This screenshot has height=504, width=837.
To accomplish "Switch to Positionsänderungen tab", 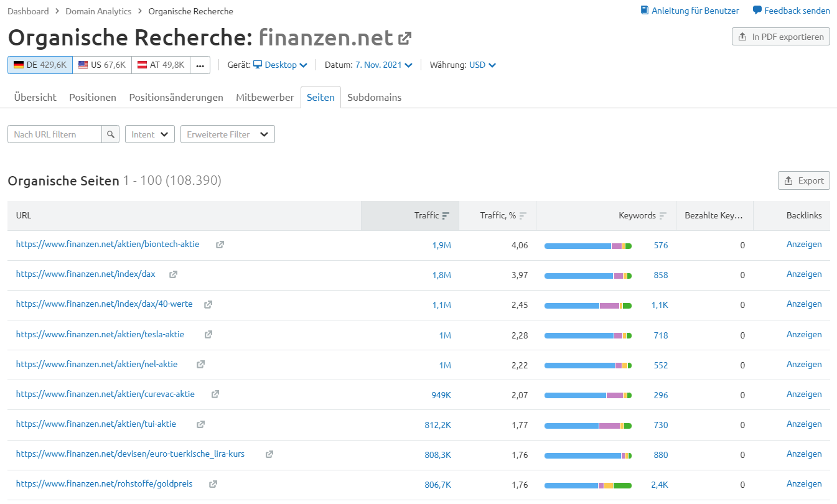I will (x=176, y=97).
